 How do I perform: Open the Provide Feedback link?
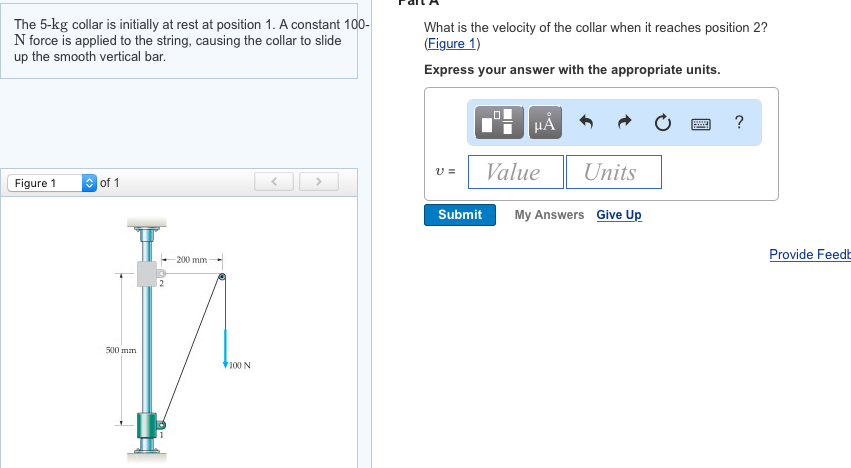click(809, 254)
